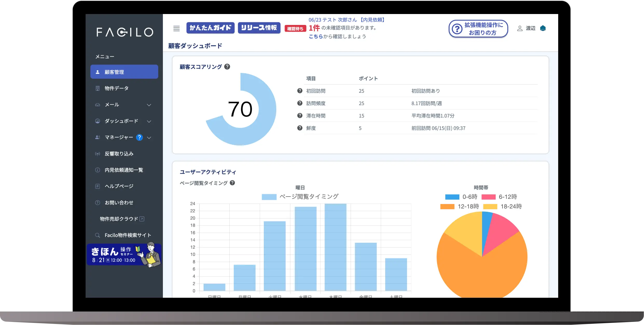Open the 物件データ menu item

(x=124, y=88)
